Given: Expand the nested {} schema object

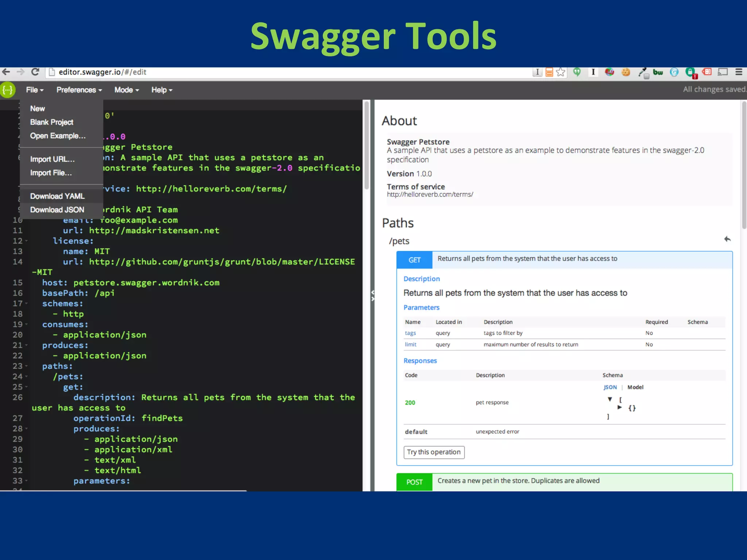Looking at the screenshot, I should click(x=619, y=407).
